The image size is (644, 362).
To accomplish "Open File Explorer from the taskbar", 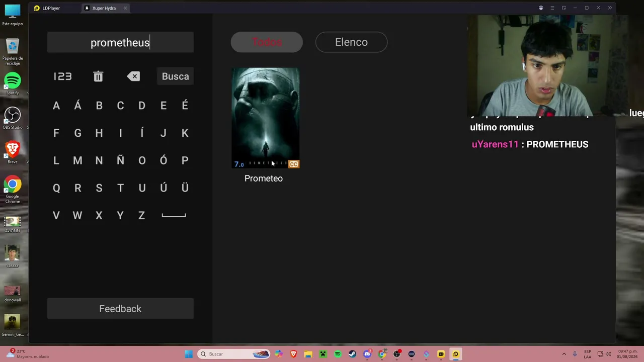I will [x=308, y=354].
